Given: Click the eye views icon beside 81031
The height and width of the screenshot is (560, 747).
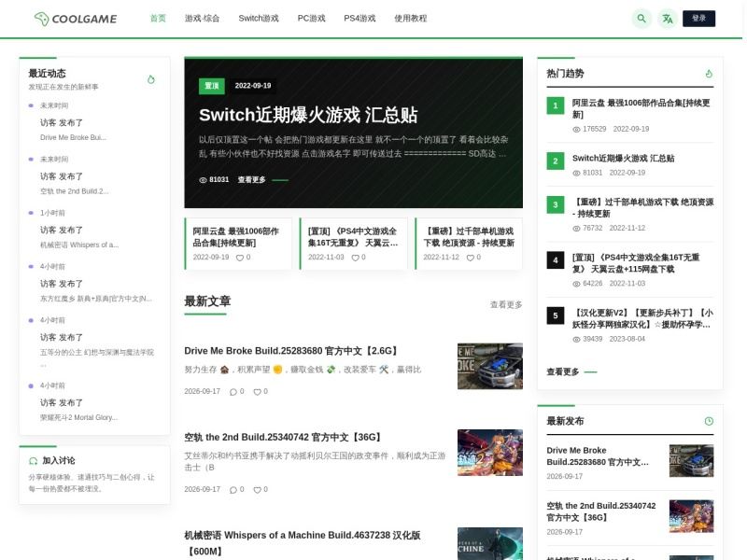Looking at the screenshot, I should click(203, 180).
